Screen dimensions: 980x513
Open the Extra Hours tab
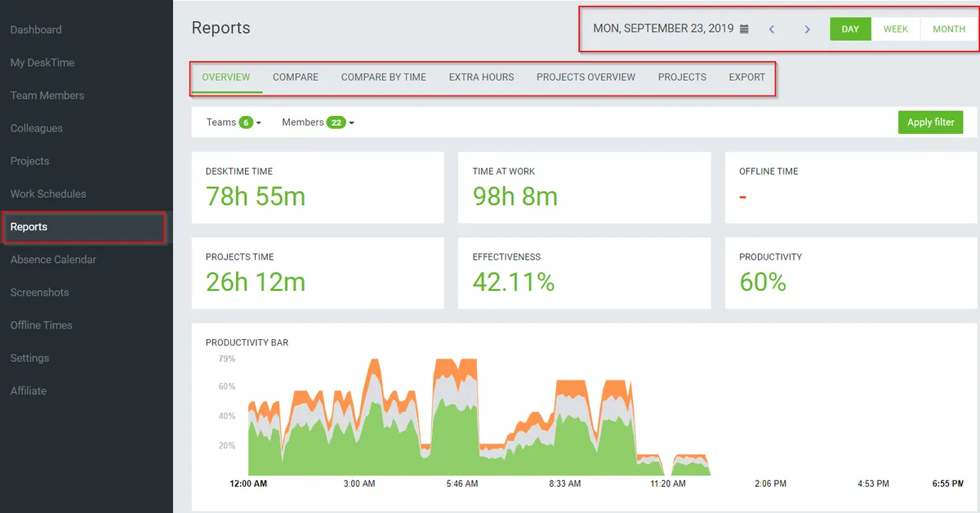pyautogui.click(x=481, y=77)
